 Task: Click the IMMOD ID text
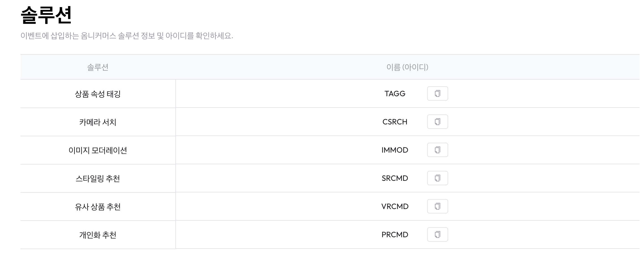pyautogui.click(x=395, y=150)
